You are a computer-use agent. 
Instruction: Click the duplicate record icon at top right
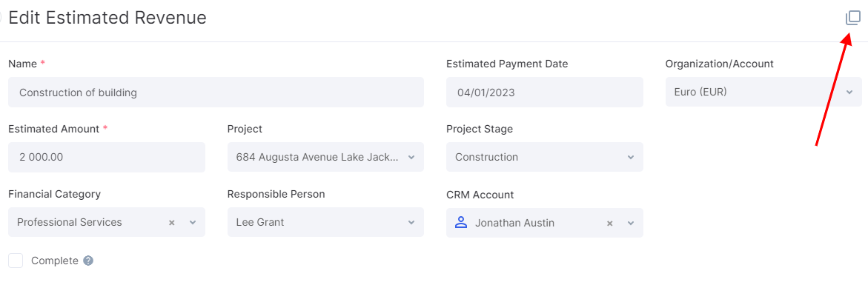[853, 19]
